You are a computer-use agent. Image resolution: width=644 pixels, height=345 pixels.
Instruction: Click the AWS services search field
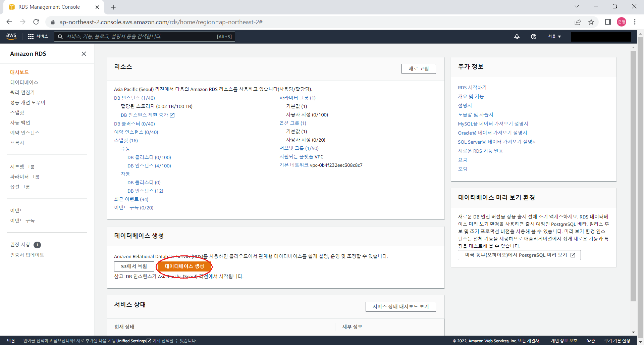145,37
